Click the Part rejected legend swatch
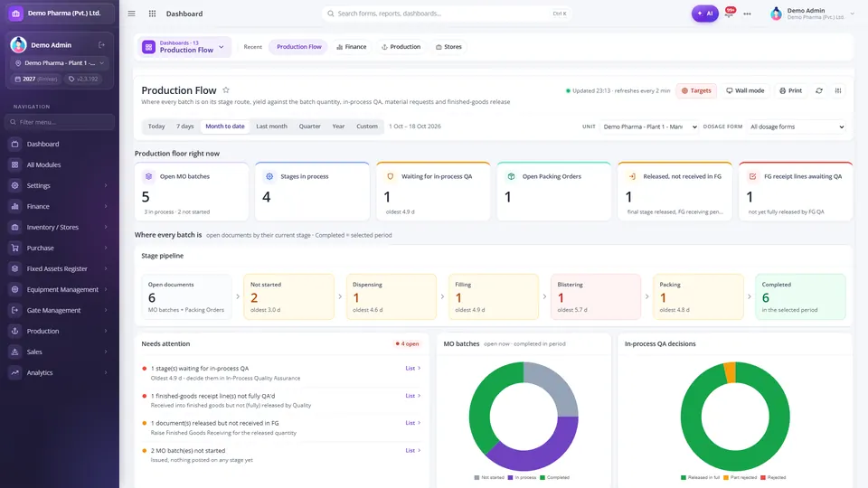Viewport: 868px width, 488px height. [726, 477]
